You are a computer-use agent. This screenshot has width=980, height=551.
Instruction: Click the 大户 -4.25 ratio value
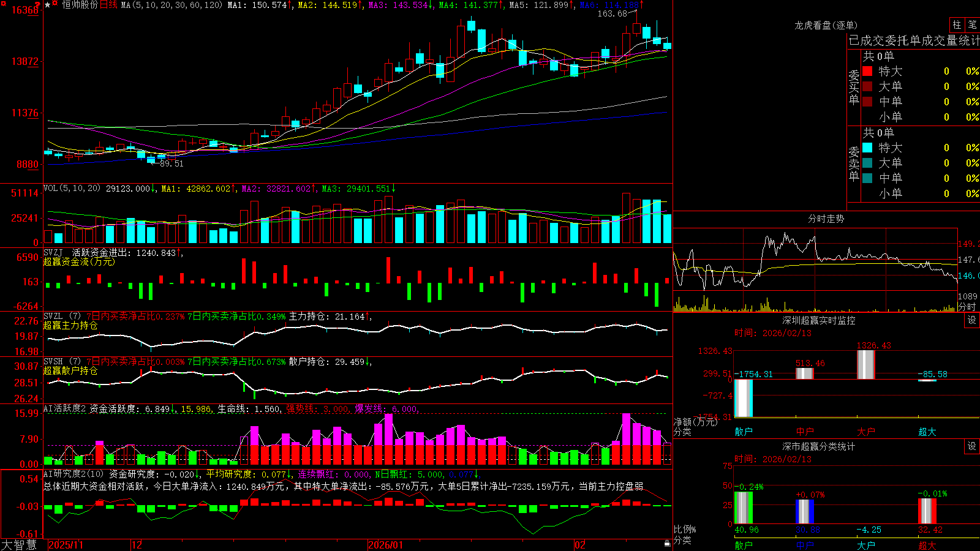tap(869, 530)
